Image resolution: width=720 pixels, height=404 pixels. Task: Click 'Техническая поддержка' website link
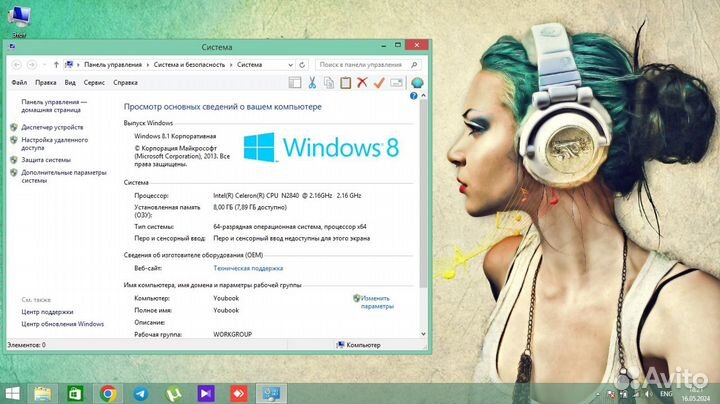248,268
